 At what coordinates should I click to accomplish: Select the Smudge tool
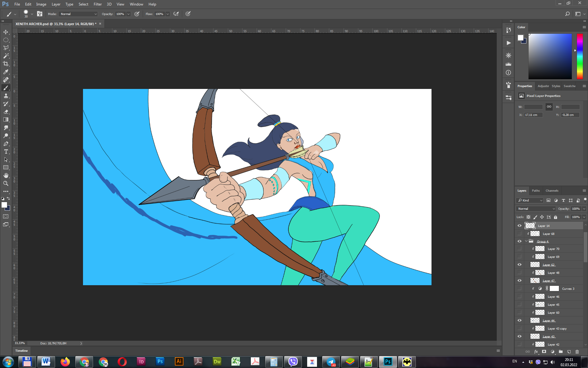click(x=6, y=128)
